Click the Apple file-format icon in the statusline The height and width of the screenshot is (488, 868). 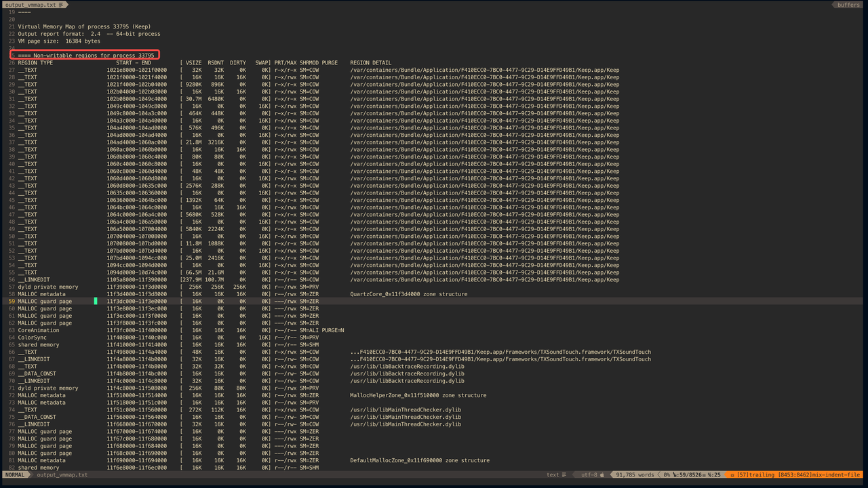tap(602, 475)
